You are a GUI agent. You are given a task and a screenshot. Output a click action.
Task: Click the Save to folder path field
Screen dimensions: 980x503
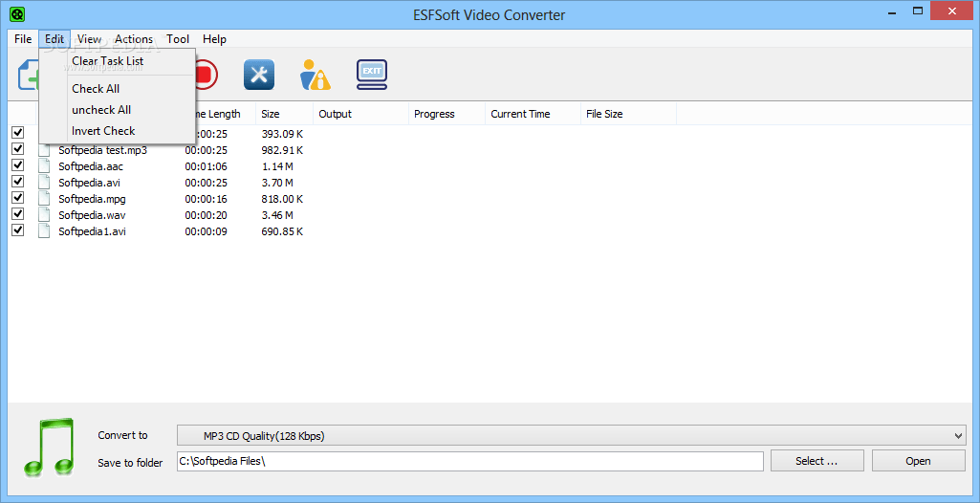[470, 462]
